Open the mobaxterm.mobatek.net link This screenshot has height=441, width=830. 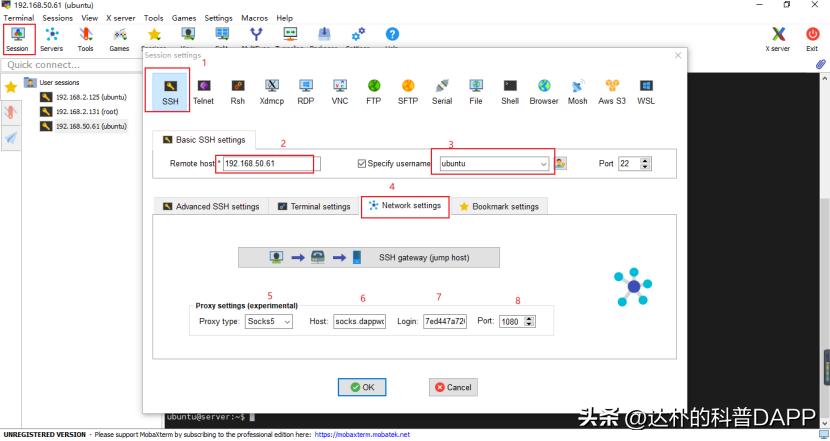pos(362,435)
